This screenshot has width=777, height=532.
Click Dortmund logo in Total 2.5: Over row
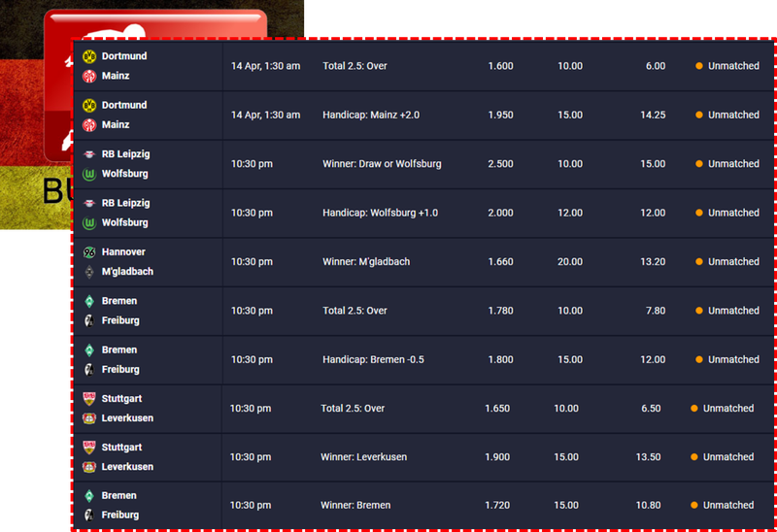click(89, 56)
